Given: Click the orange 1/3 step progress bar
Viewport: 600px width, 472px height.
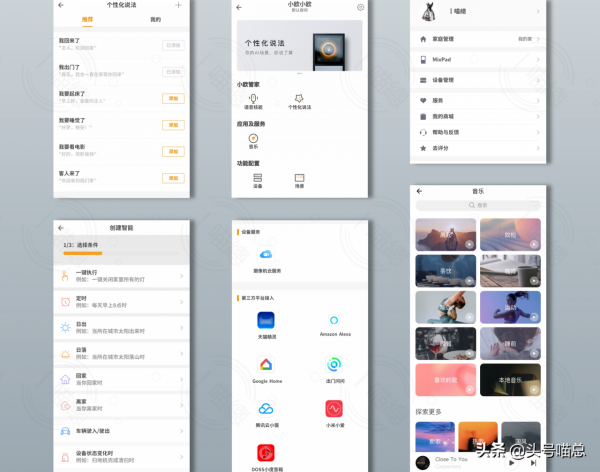Looking at the screenshot, I should click(x=82, y=253).
